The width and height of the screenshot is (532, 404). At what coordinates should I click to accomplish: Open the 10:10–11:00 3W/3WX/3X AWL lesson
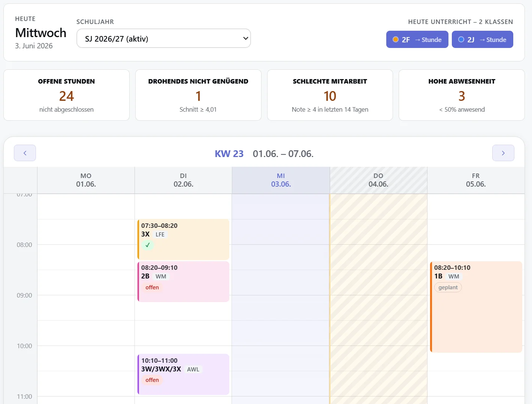pyautogui.click(x=184, y=374)
